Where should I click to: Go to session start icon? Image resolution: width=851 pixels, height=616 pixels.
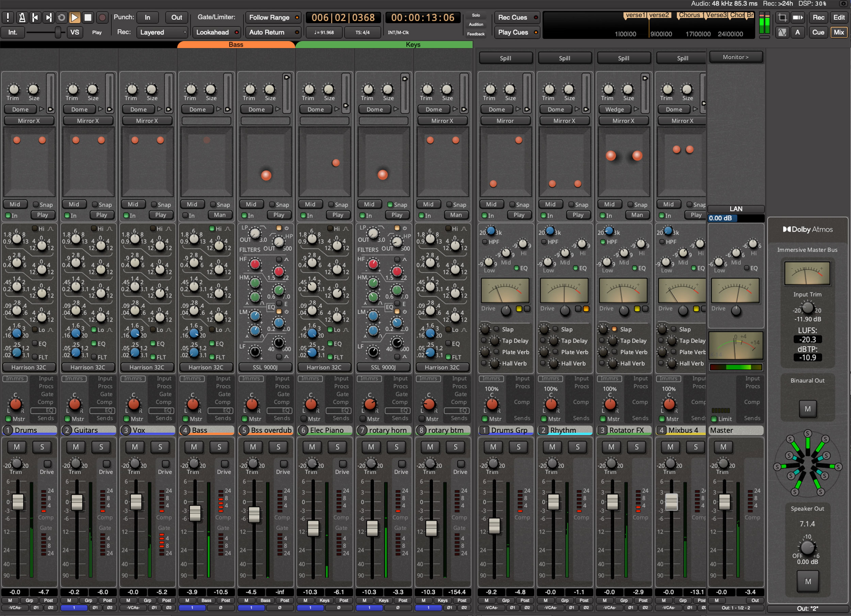pyautogui.click(x=35, y=18)
